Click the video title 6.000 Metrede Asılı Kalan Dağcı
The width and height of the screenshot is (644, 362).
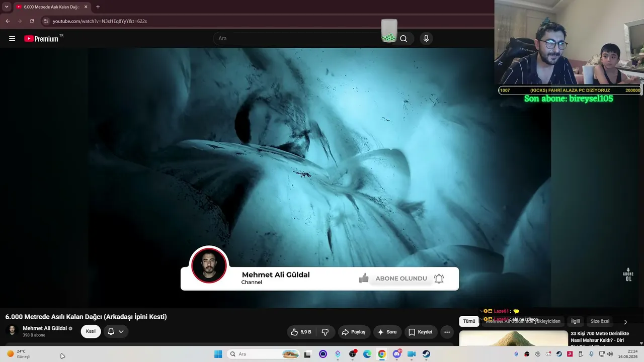tap(86, 317)
